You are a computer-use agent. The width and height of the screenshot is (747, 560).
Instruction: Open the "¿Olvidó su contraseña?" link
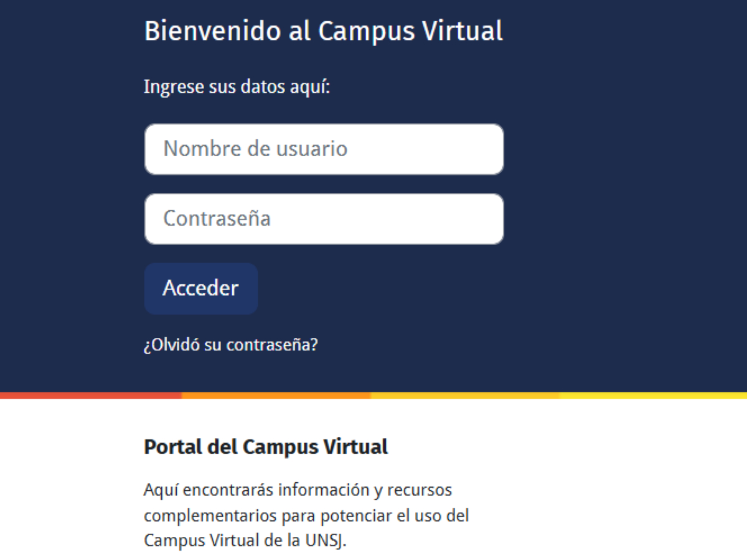pyautogui.click(x=230, y=345)
